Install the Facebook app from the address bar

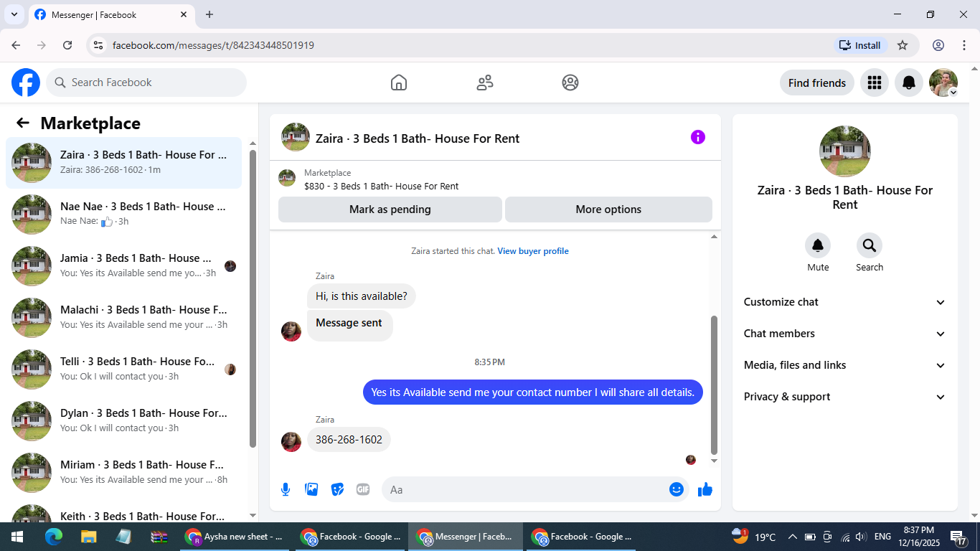pyautogui.click(x=861, y=45)
